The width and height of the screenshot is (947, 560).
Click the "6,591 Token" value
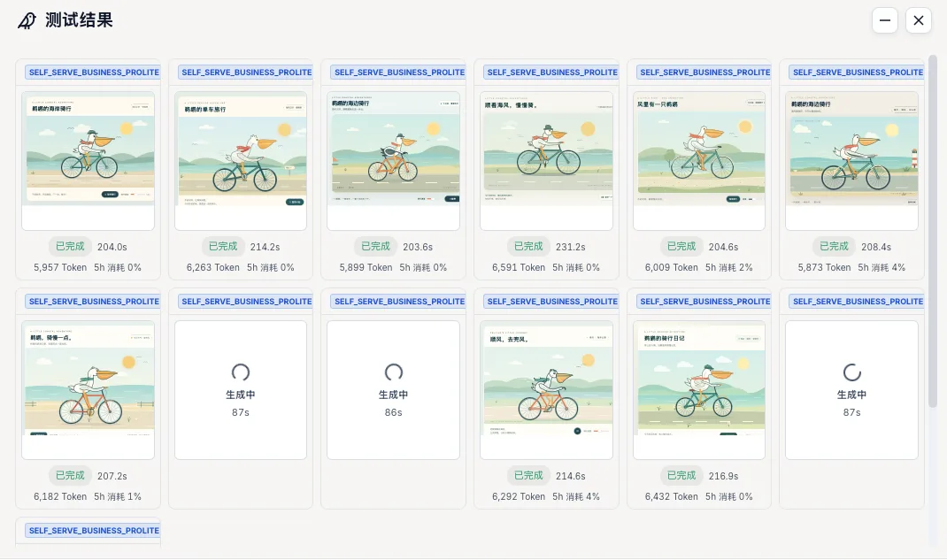[x=519, y=267]
